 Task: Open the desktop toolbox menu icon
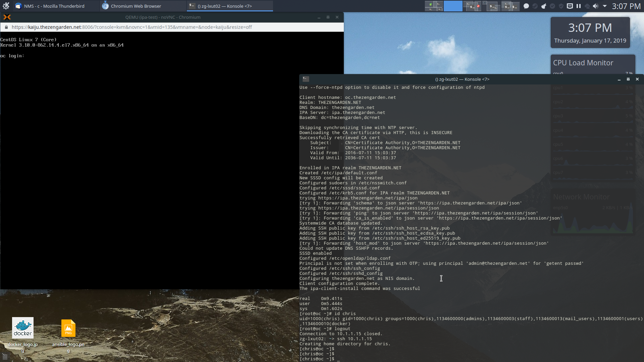click(x=5, y=357)
